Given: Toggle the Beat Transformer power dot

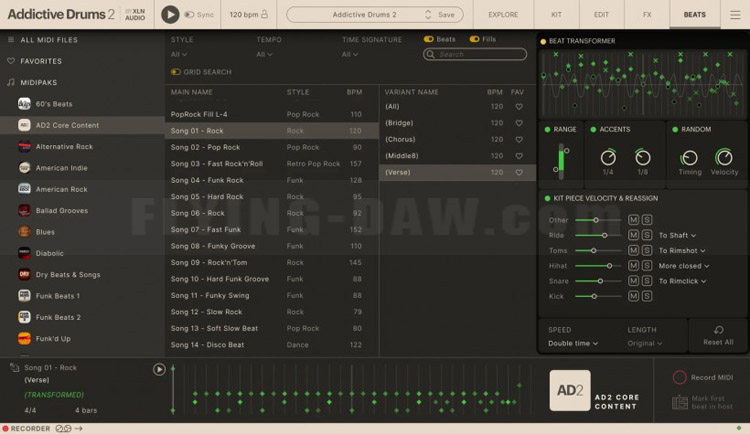Looking at the screenshot, I should 543,41.
